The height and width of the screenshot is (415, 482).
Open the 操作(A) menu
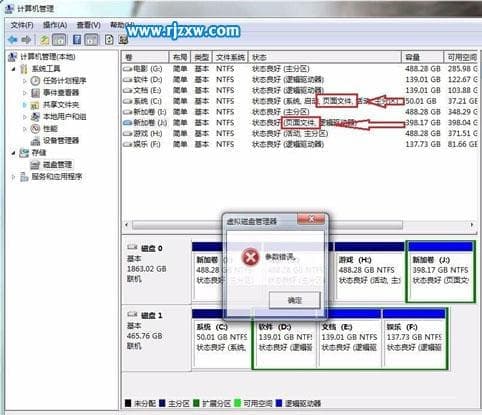(55, 25)
